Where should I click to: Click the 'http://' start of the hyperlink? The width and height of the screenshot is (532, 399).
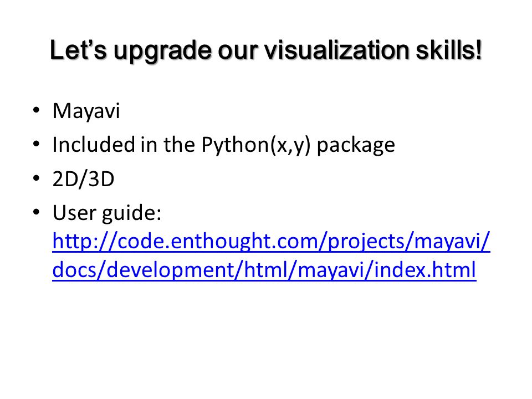[x=85, y=242]
